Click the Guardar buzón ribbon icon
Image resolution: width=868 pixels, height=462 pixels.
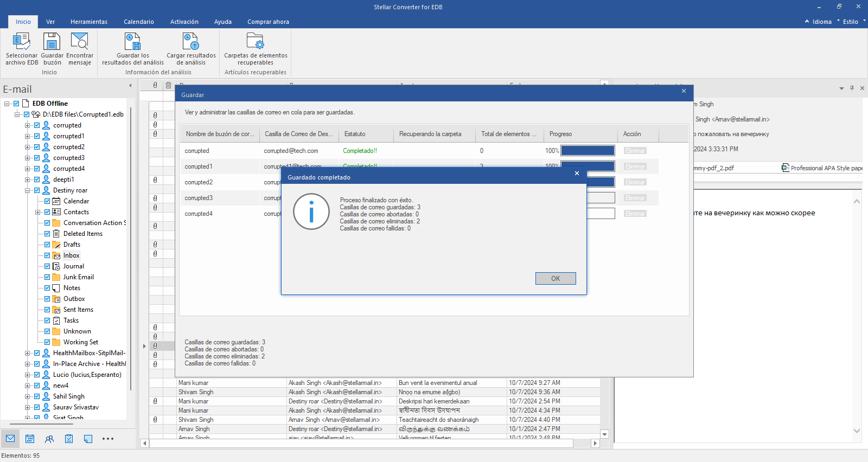point(52,41)
